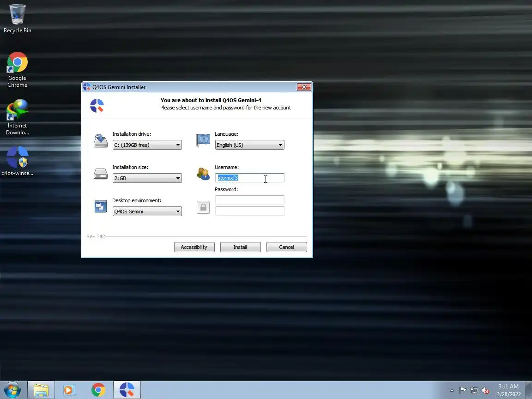Click the installation size disk icon

[x=100, y=174]
